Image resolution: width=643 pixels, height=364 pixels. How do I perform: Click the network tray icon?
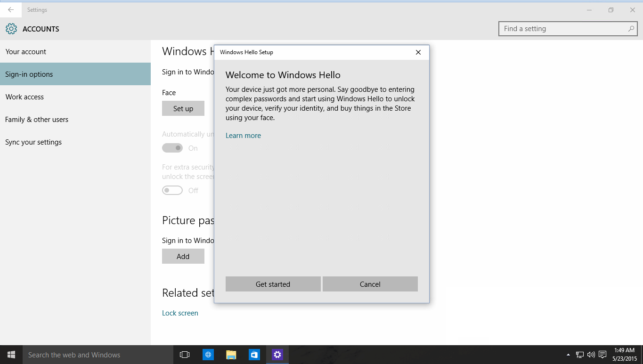[580, 355]
